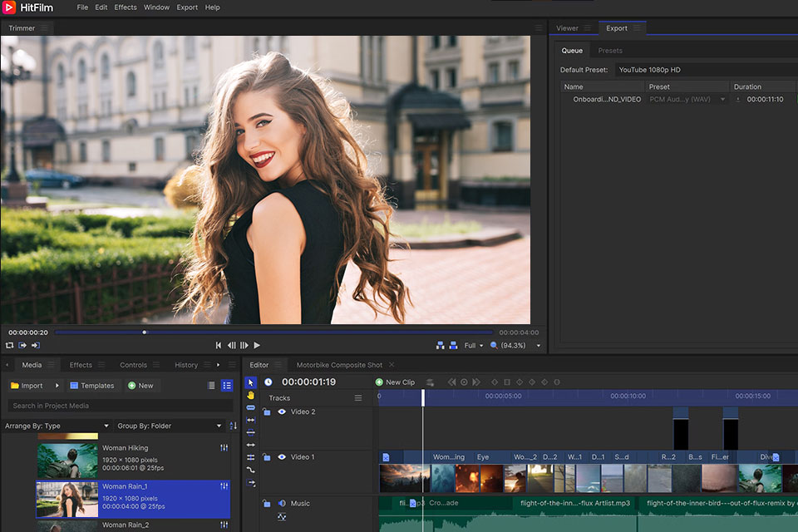Toggle lock on Video 2 track
This screenshot has height=532, width=798.
pyautogui.click(x=266, y=411)
